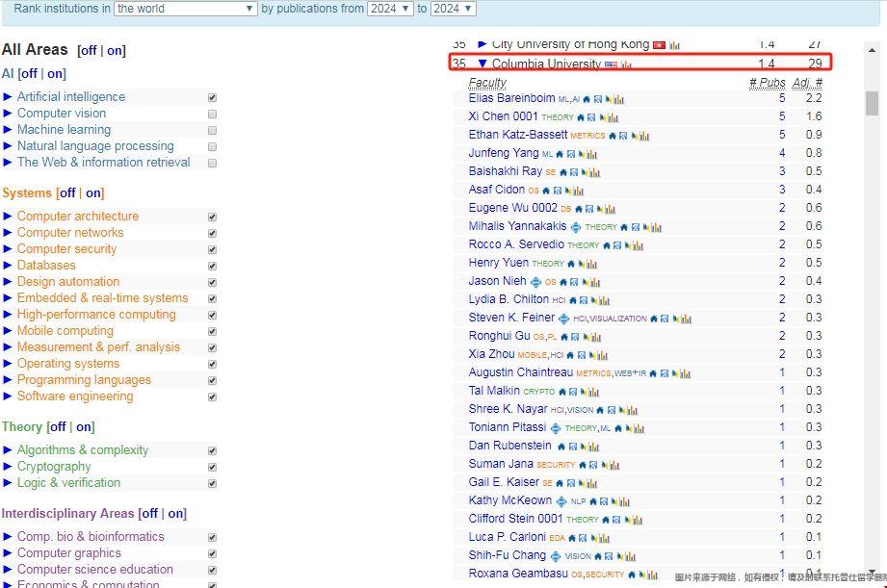Disable the Databases checkbox
Screen dimensions: 887x588
(x=212, y=267)
